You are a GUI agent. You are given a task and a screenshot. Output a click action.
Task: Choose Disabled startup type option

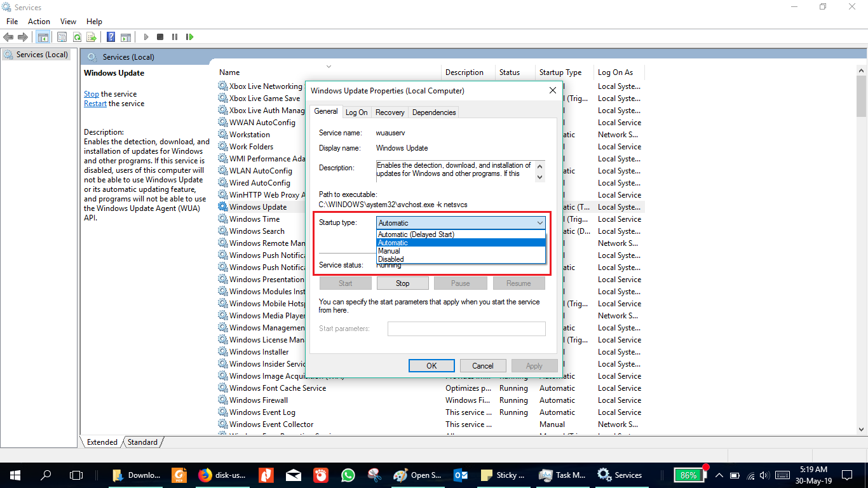point(461,259)
